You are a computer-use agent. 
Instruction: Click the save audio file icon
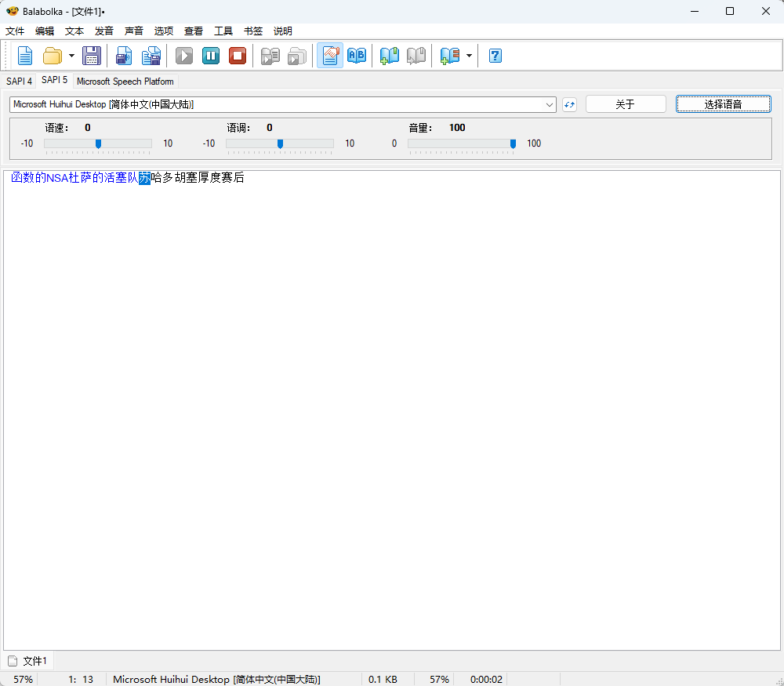pyautogui.click(x=124, y=56)
